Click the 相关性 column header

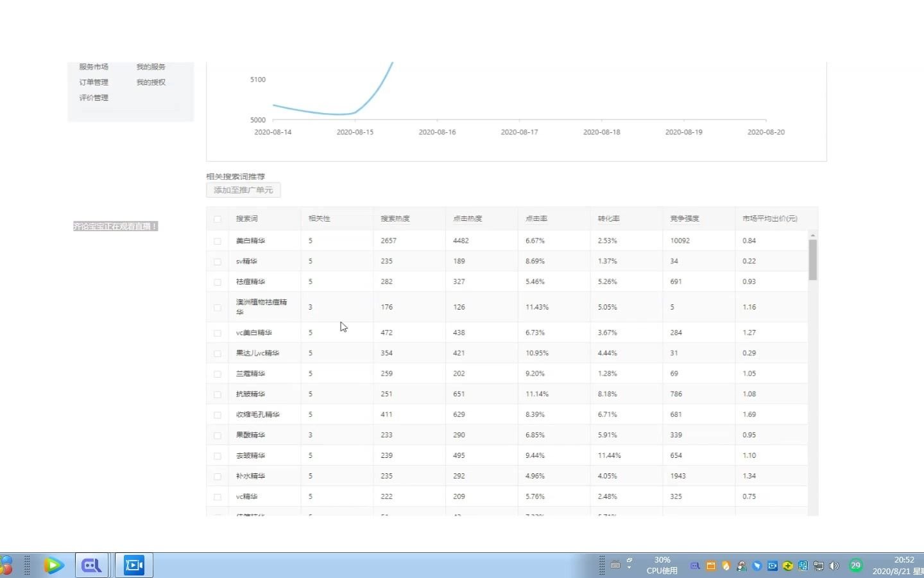320,219
